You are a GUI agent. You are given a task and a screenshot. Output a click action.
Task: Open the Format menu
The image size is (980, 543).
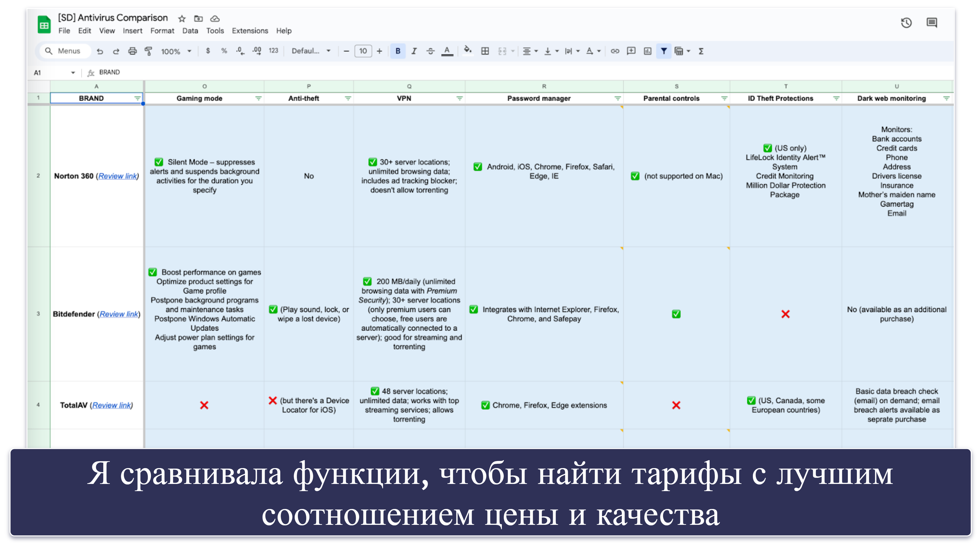pos(162,31)
